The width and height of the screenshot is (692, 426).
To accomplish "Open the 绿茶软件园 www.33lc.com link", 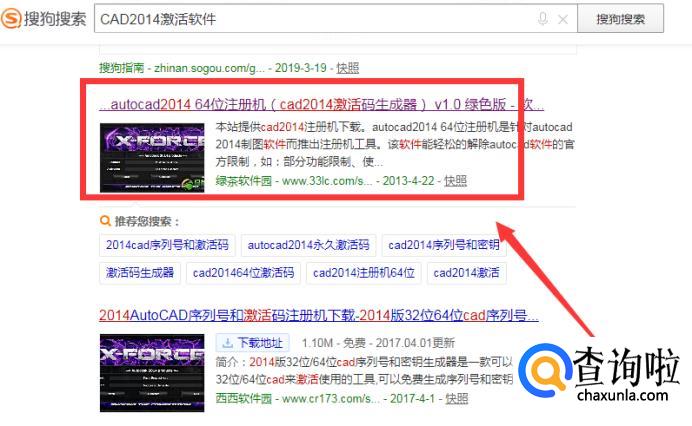I will (x=294, y=181).
